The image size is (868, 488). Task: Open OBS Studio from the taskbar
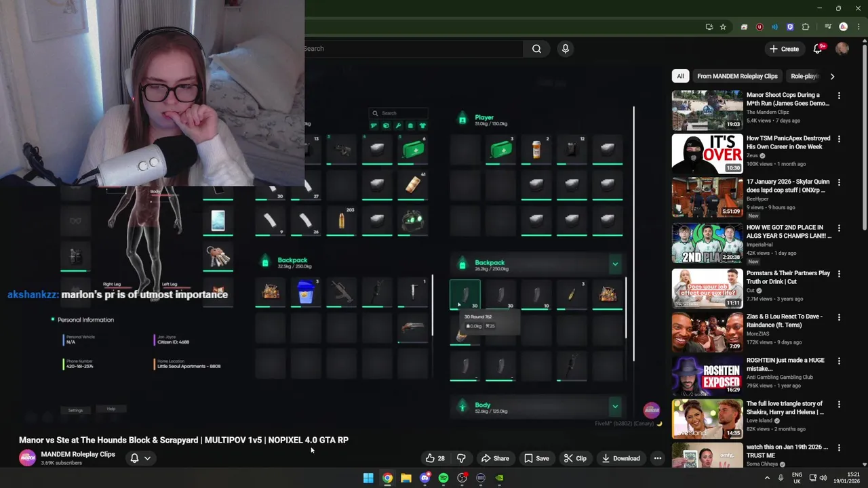click(x=462, y=478)
